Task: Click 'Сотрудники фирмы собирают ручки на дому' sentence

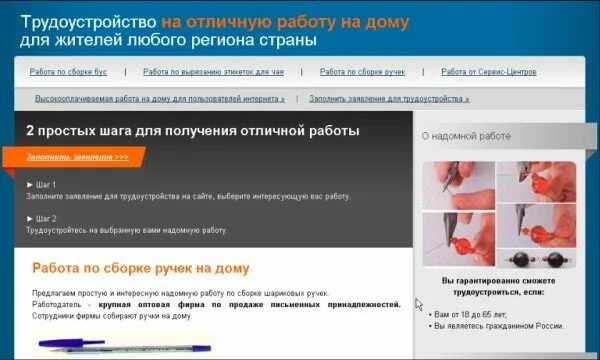Action: click(x=112, y=316)
